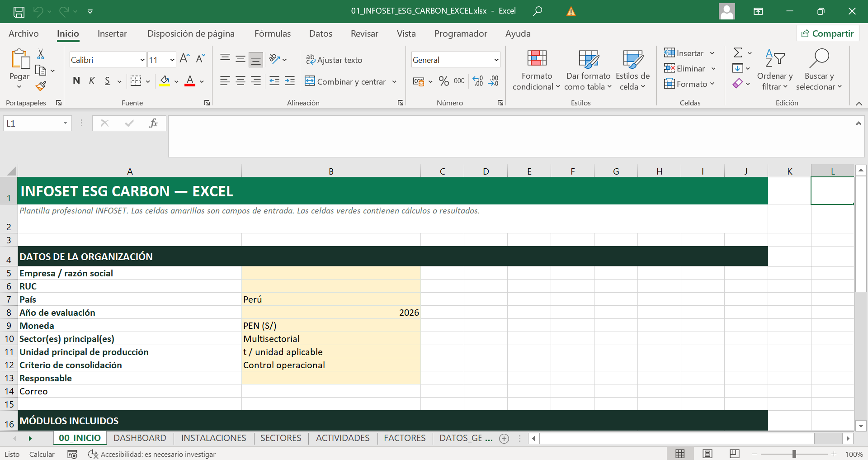This screenshot has height=460, width=868.
Task: Open the General number format dropdown
Action: (x=496, y=60)
